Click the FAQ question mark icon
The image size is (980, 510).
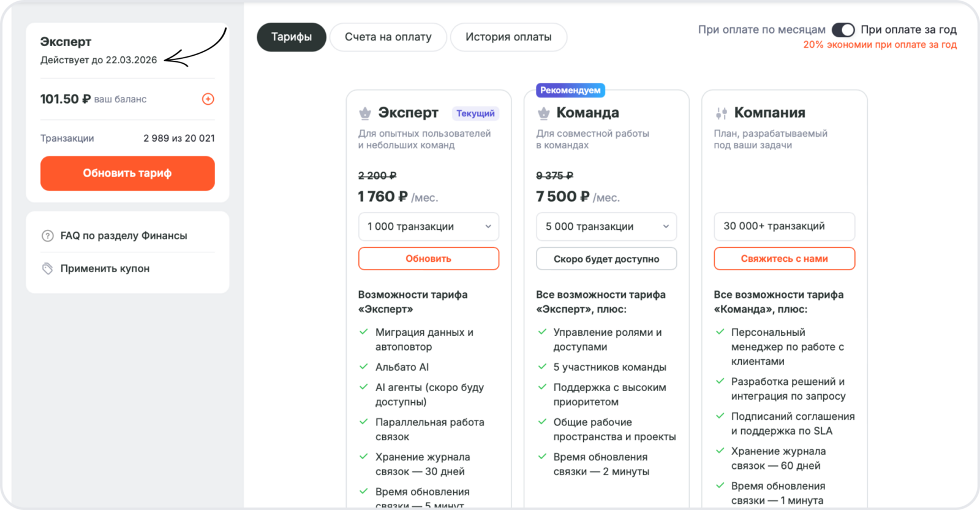[x=47, y=236]
